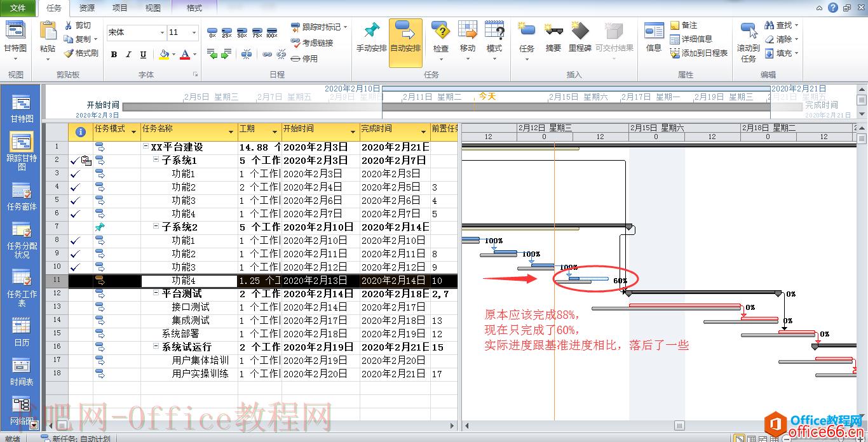Open the help question mark icon
Image resolution: width=868 pixels, height=442 pixels.
[832, 8]
